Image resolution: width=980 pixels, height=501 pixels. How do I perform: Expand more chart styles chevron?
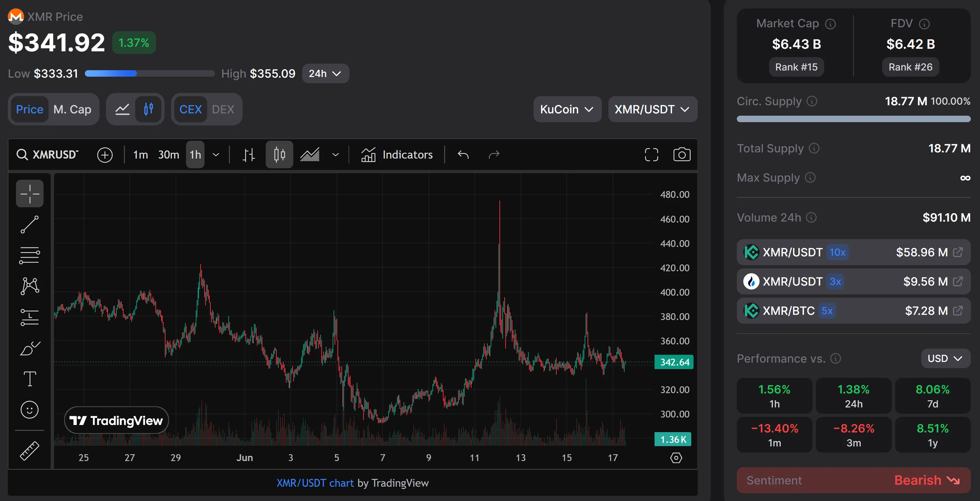point(335,155)
